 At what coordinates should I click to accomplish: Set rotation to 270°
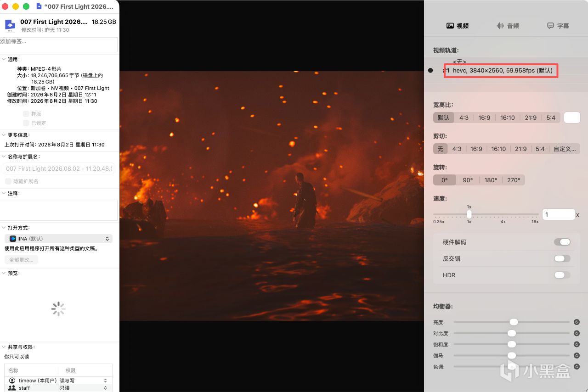pyautogui.click(x=514, y=180)
